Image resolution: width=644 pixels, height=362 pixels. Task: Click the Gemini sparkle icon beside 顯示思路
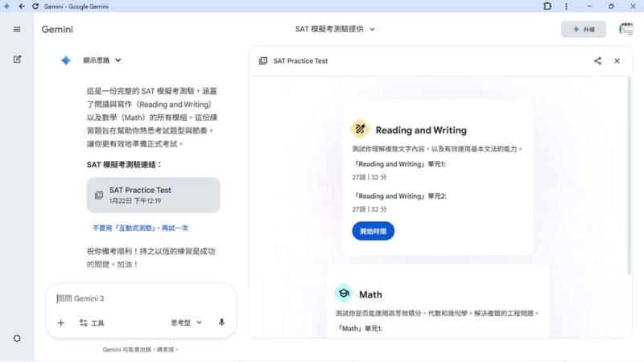66,60
